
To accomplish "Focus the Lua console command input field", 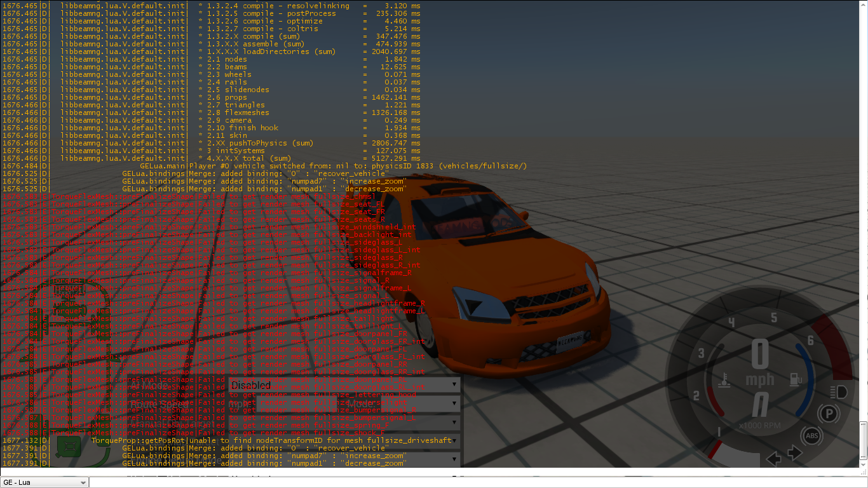I will coord(478,482).
